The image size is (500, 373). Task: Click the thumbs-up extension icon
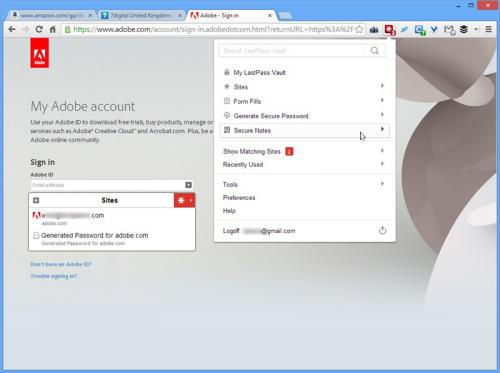tap(374, 30)
